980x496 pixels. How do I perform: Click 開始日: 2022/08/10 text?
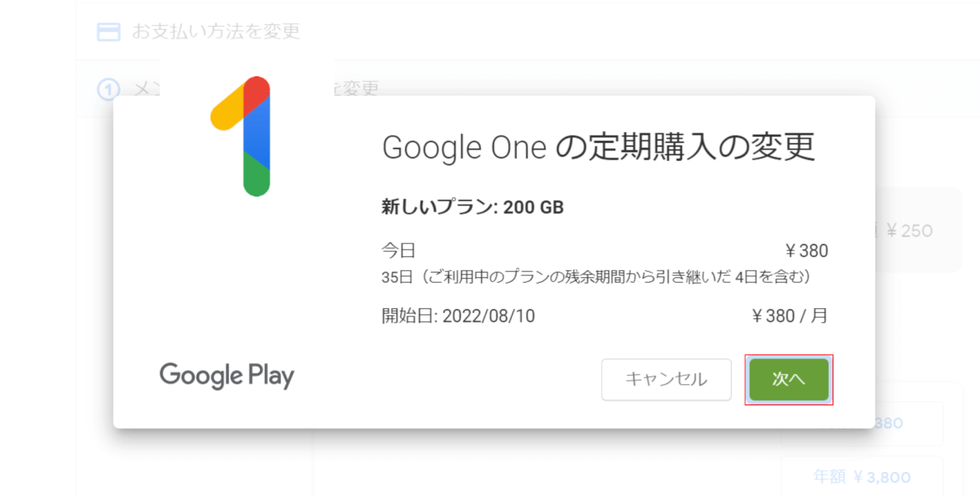(458, 316)
